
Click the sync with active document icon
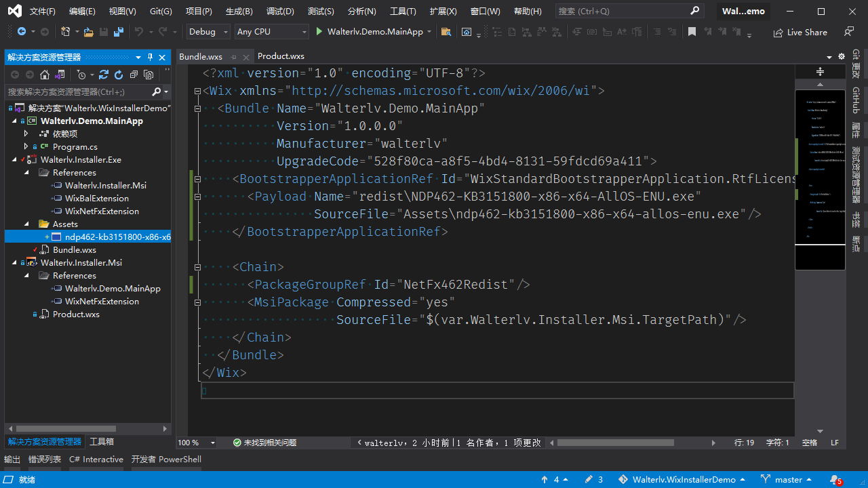[104, 75]
